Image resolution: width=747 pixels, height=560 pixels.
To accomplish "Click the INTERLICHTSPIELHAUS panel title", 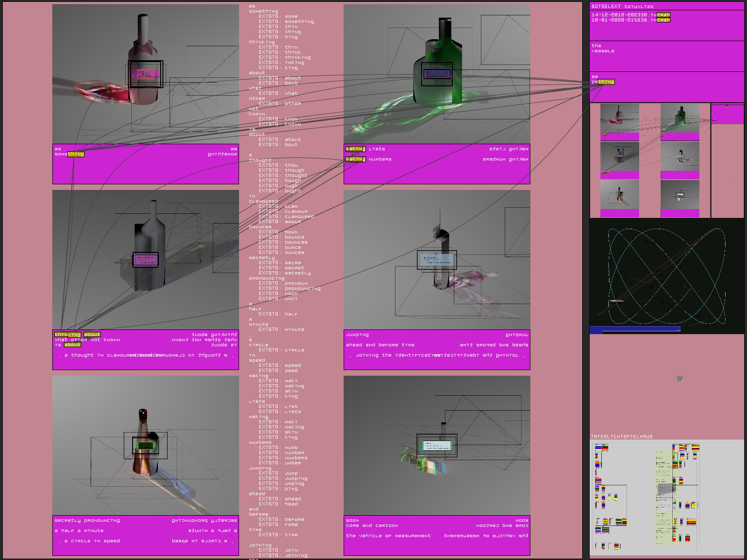I will [x=622, y=437].
